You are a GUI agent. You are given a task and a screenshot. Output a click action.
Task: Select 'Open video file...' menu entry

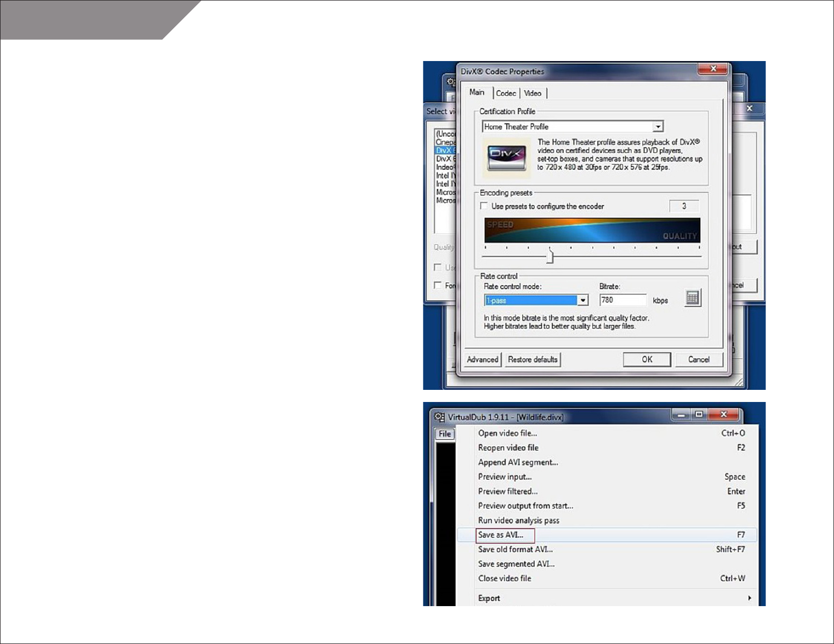pyautogui.click(x=507, y=434)
